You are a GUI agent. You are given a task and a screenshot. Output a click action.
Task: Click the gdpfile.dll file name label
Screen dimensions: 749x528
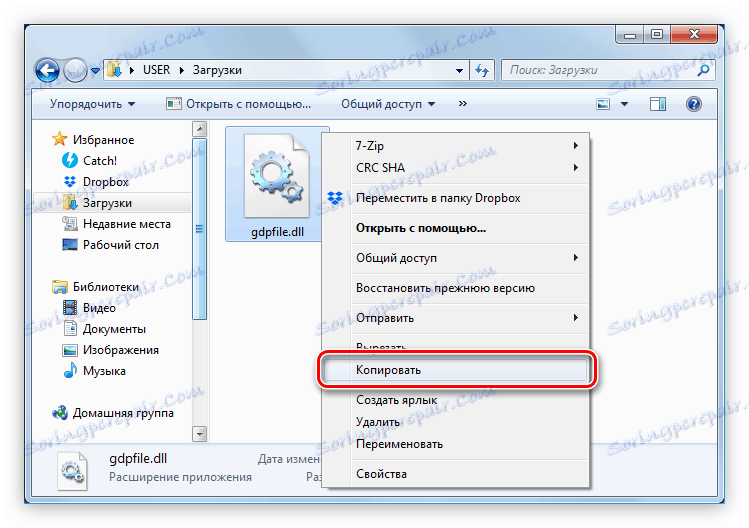point(277,232)
